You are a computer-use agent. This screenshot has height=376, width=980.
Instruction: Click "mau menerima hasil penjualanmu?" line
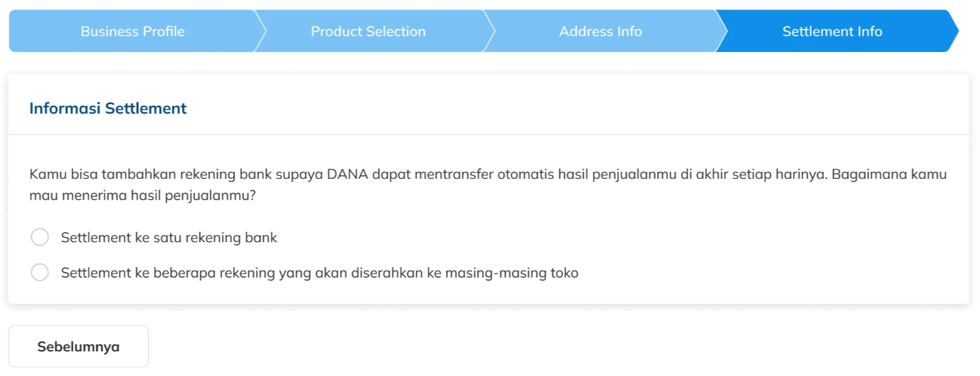142,195
